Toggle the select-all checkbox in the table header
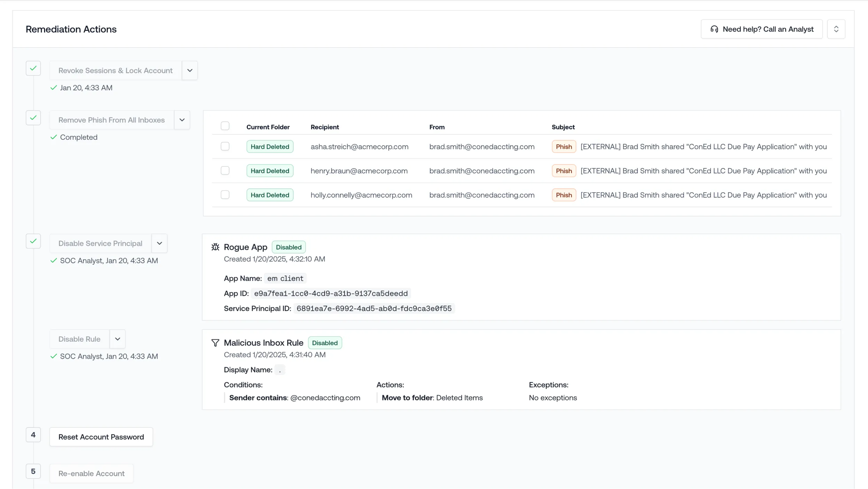 click(x=225, y=126)
